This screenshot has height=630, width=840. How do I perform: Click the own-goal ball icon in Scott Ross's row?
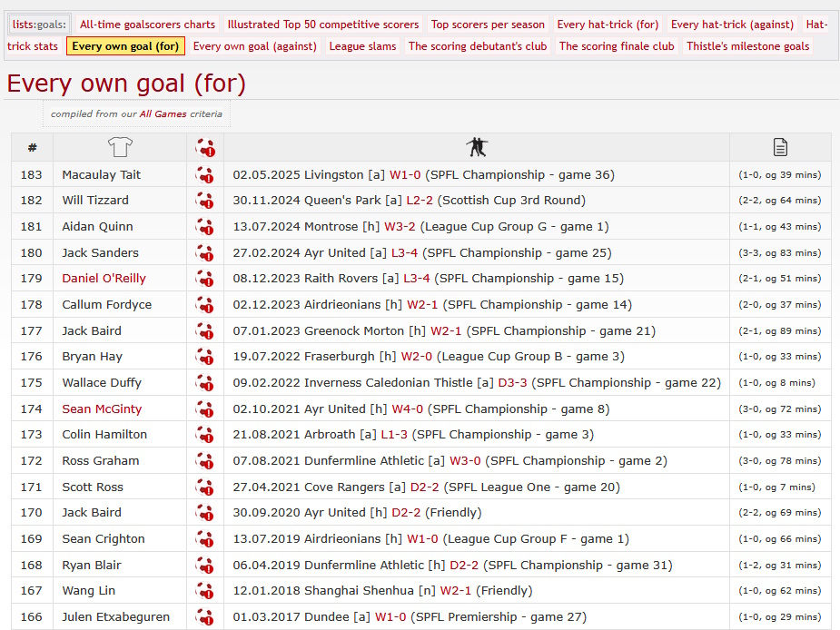click(x=205, y=487)
